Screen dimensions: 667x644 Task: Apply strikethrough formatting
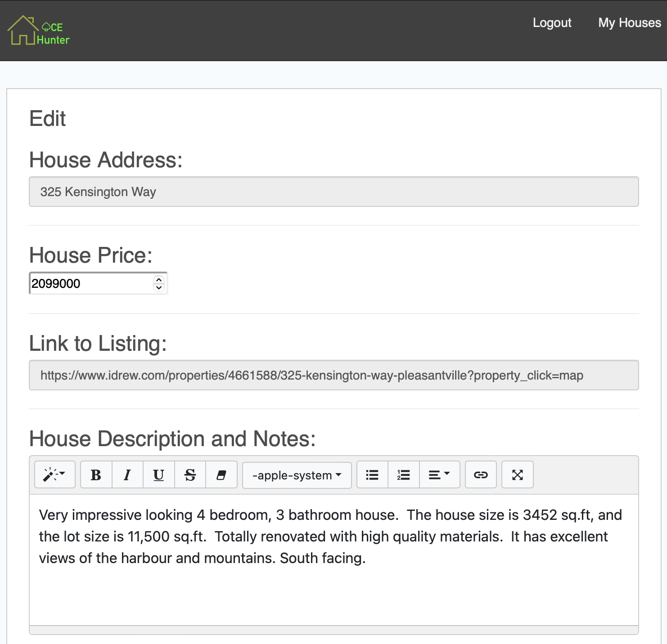(x=190, y=475)
